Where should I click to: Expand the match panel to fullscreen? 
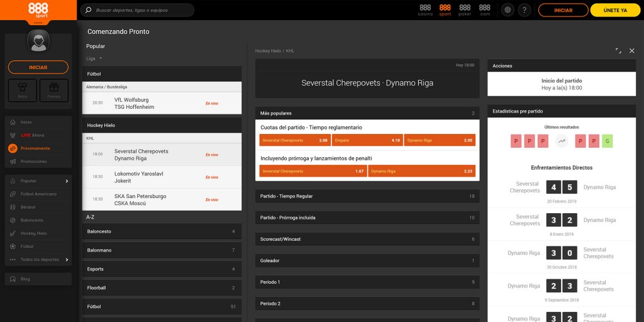point(618,50)
